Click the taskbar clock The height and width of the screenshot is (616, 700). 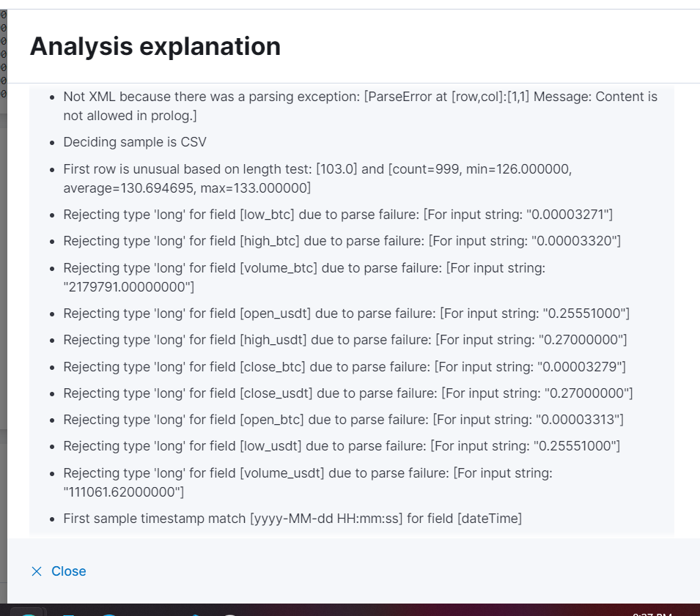coord(652,612)
